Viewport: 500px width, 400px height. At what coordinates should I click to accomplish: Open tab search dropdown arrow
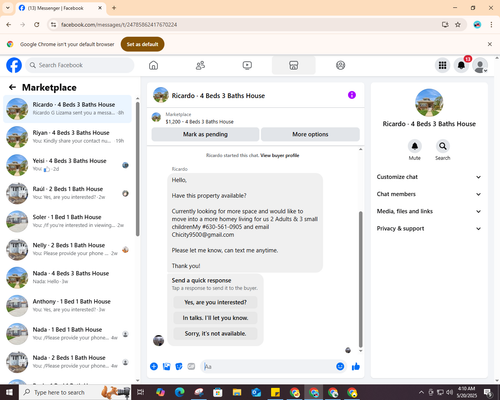pos(8,8)
